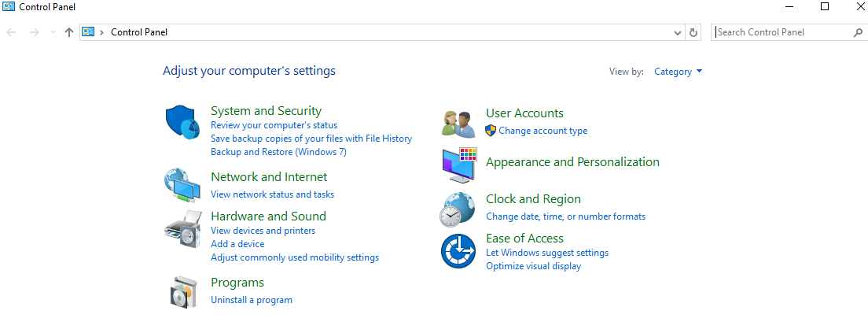Image resolution: width=868 pixels, height=333 pixels.
Task: Select Uninstall a program
Action: tap(252, 300)
